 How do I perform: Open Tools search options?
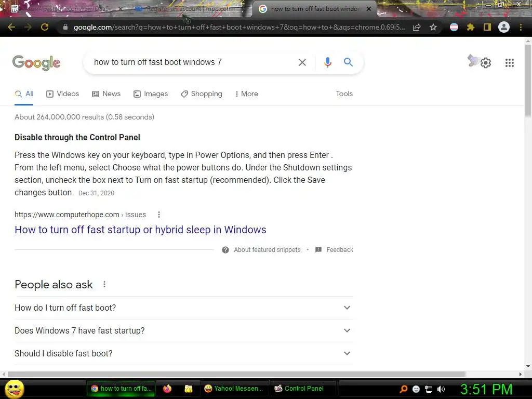click(x=344, y=94)
